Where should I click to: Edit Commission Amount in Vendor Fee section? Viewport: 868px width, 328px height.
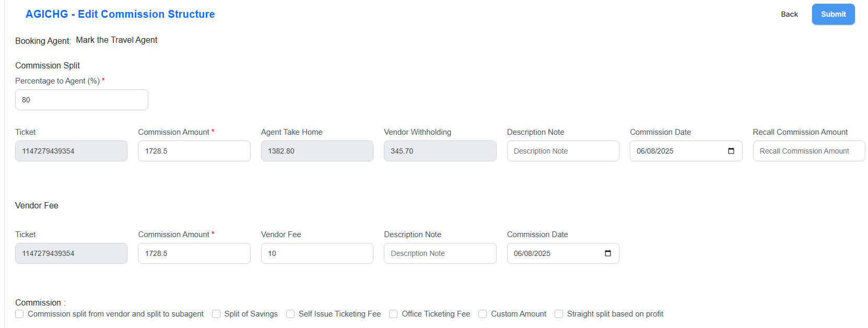[194, 253]
